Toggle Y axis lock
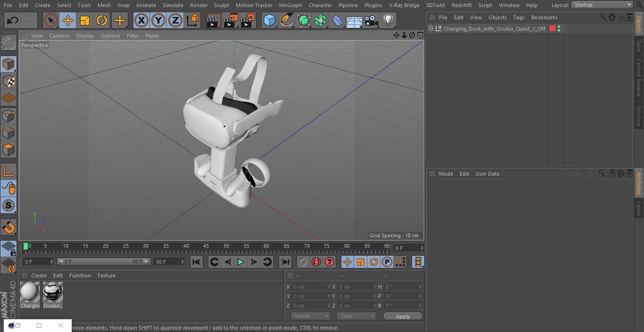 pyautogui.click(x=158, y=21)
